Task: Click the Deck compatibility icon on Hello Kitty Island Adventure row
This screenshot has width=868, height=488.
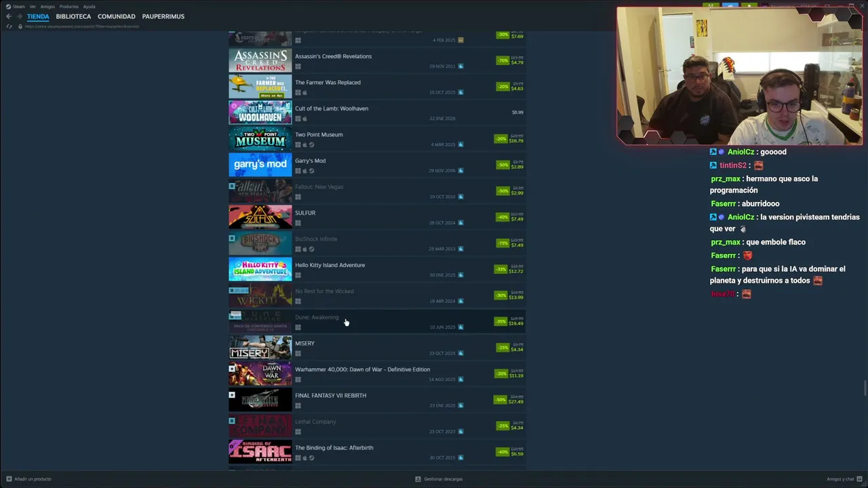Action: coord(460,275)
